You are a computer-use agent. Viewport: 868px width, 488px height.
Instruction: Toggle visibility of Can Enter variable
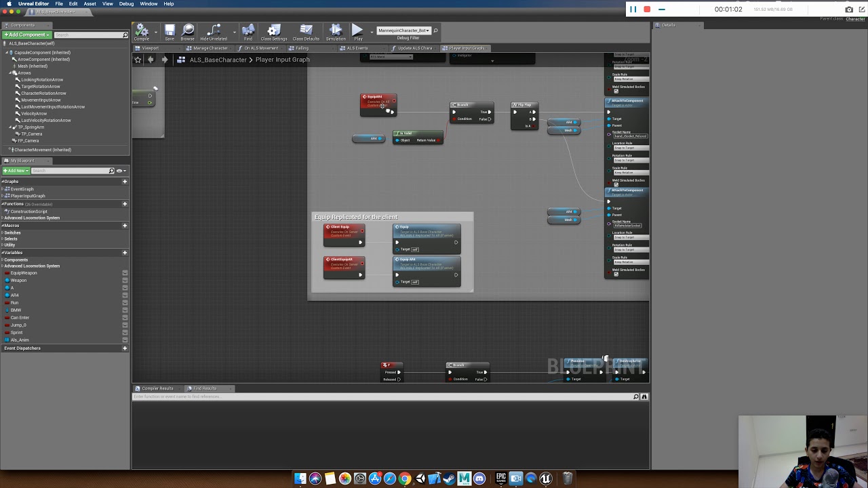[x=125, y=318]
